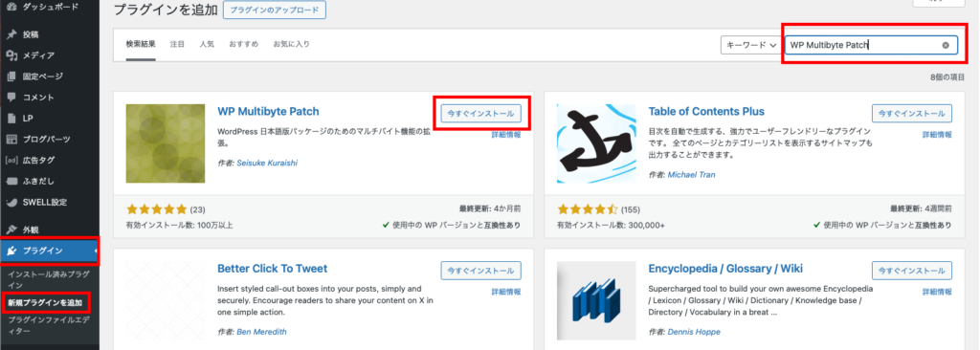980x350 pixels.
Task: Install Better Click To Tweet now
Action: click(x=481, y=270)
